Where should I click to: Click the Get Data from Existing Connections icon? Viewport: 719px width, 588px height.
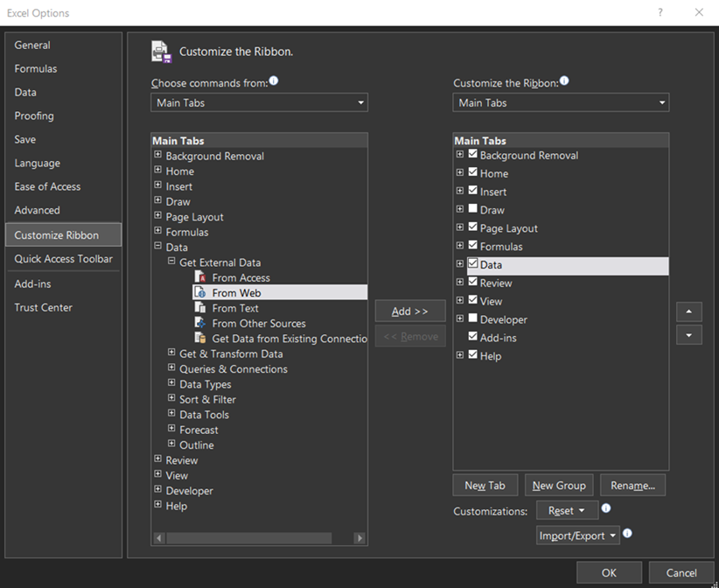tap(200, 339)
